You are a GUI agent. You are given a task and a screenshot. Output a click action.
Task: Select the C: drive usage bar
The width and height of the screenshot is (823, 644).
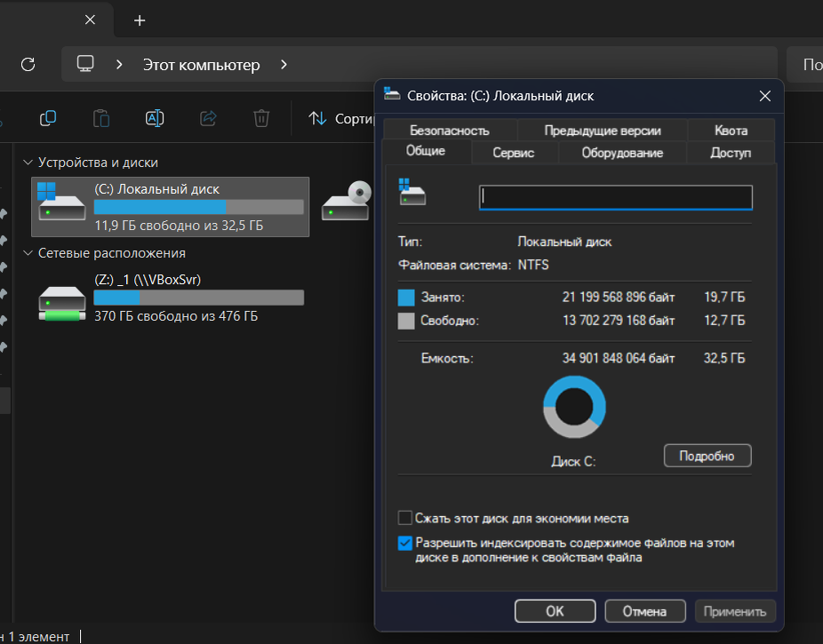[199, 207]
